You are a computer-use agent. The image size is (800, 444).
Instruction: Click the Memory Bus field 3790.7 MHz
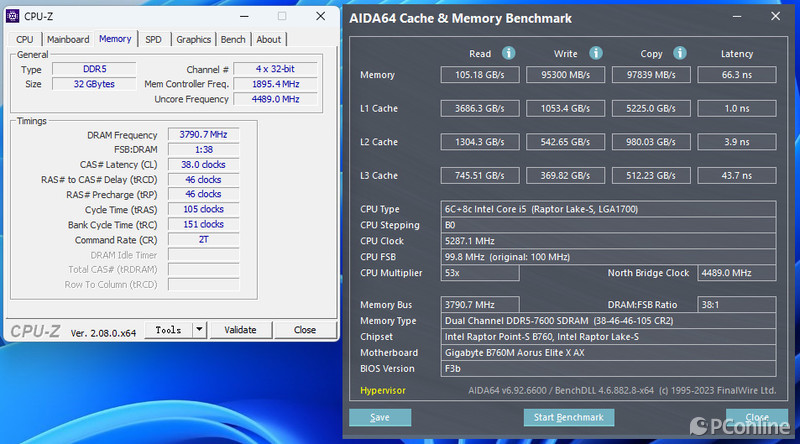point(480,305)
